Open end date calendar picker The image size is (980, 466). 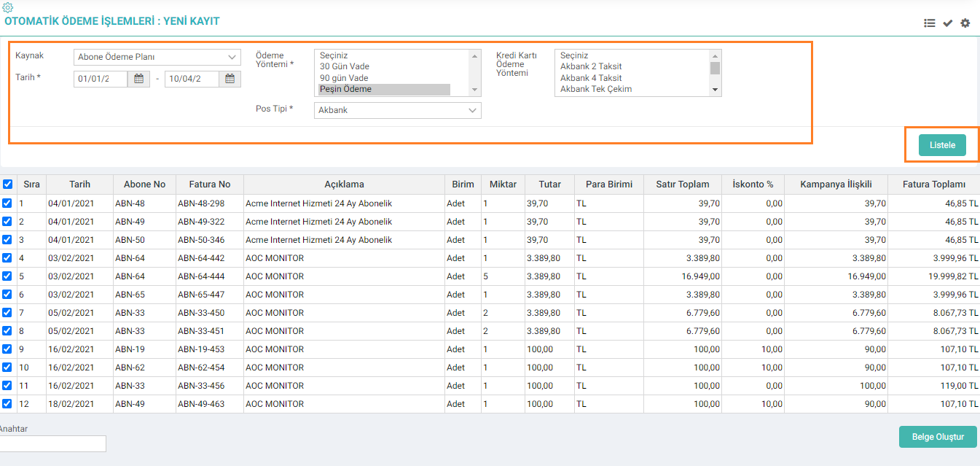(230, 79)
